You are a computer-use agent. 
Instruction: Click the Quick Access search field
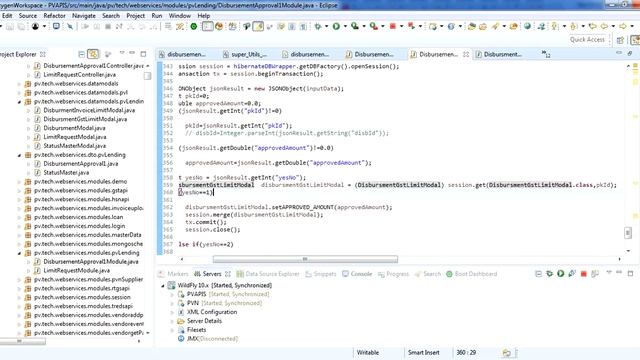click(587, 40)
